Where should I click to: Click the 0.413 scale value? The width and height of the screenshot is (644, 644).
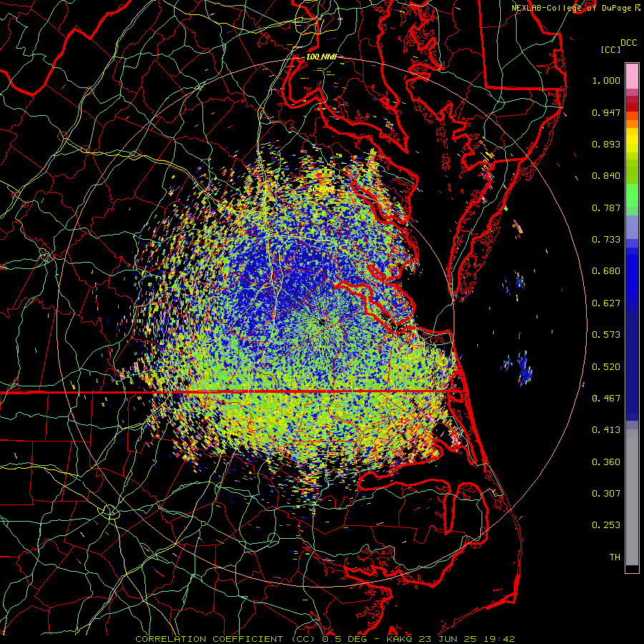coord(606,430)
